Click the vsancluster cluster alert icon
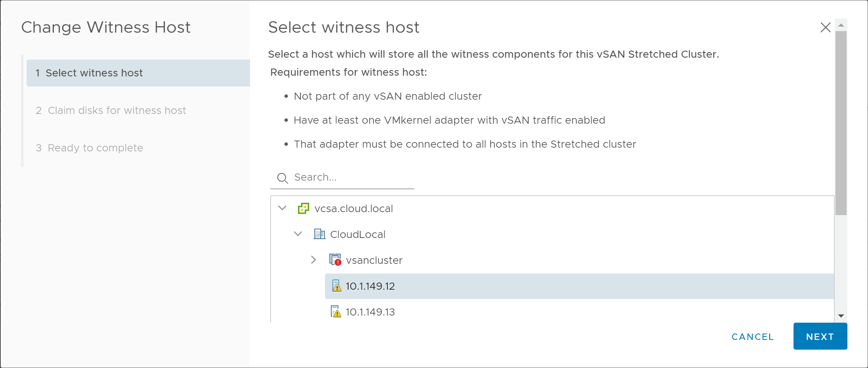 [x=335, y=260]
